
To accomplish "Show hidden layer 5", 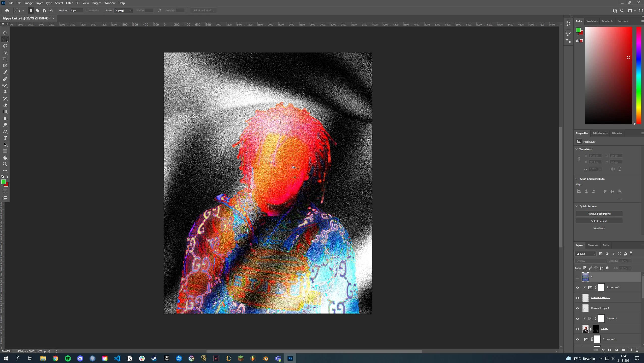I will pyautogui.click(x=577, y=277).
